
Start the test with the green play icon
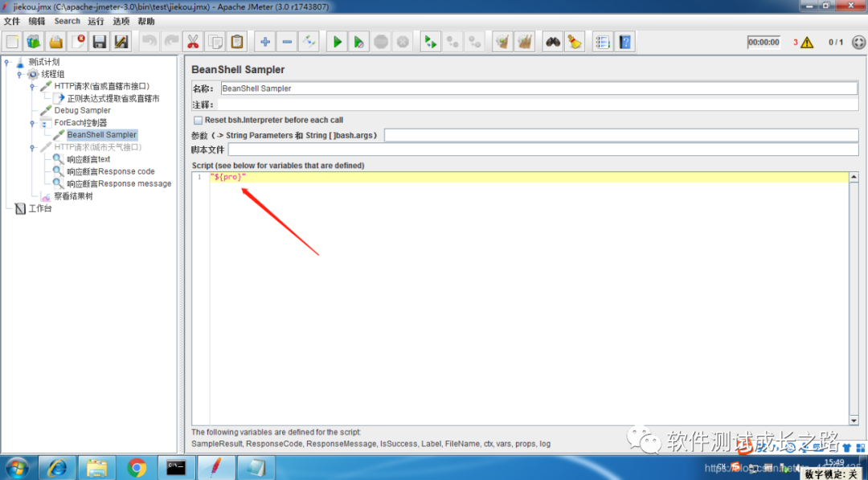(x=337, y=42)
